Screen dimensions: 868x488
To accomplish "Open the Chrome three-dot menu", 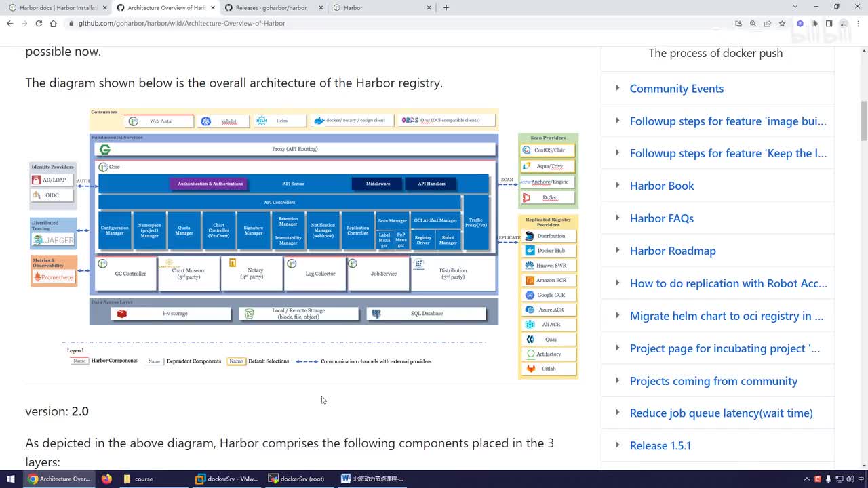I will [x=858, y=23].
